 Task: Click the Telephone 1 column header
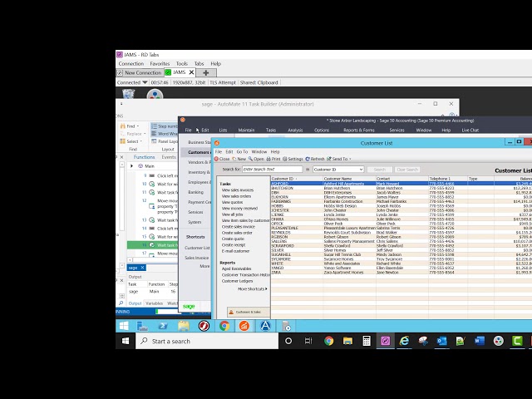click(x=448, y=179)
